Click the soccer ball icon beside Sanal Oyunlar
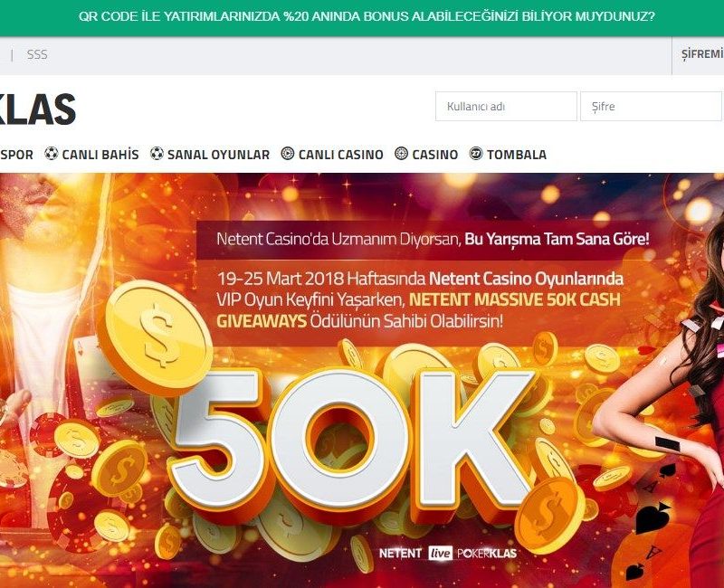The width and height of the screenshot is (724, 588). click(157, 154)
